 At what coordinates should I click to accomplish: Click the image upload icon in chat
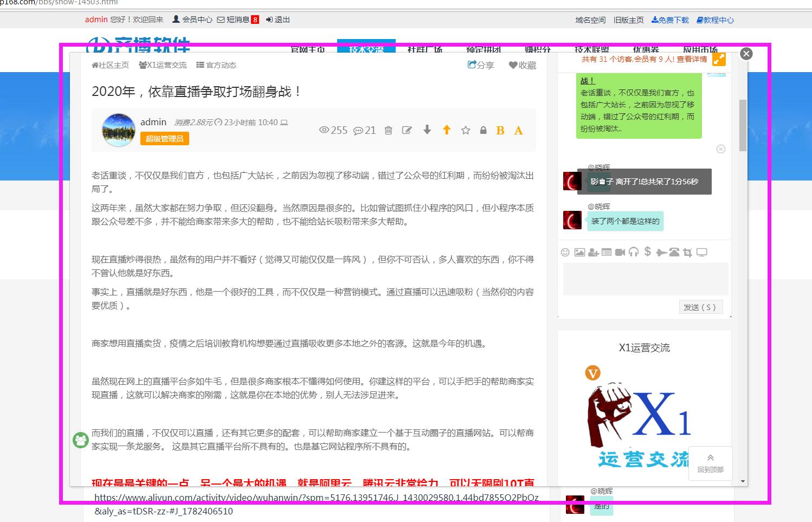(x=579, y=252)
